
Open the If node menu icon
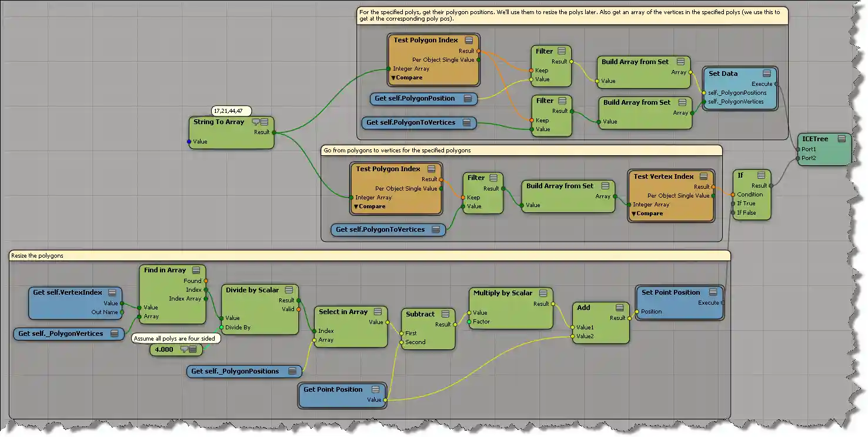761,175
